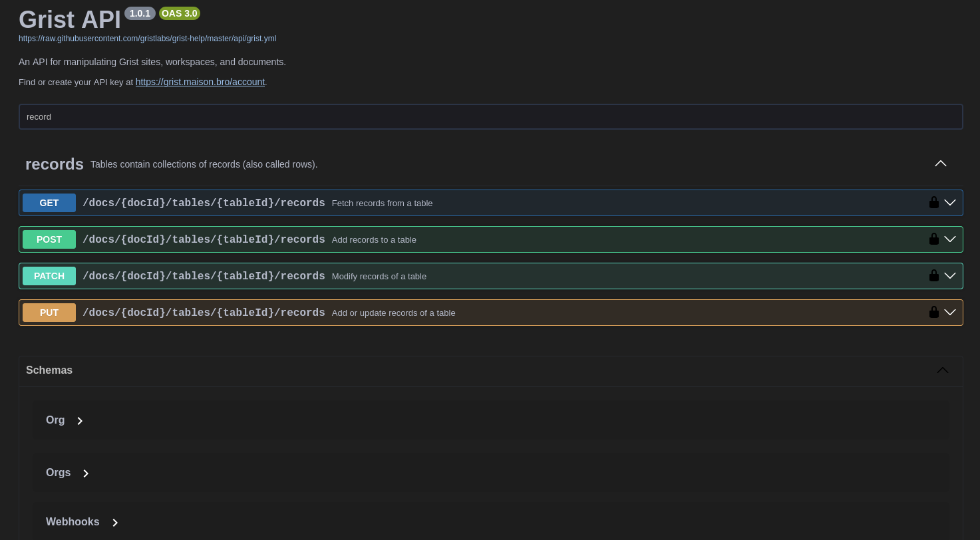980x540 pixels.
Task: Click the OAS 3.0 badge
Action: 180,13
